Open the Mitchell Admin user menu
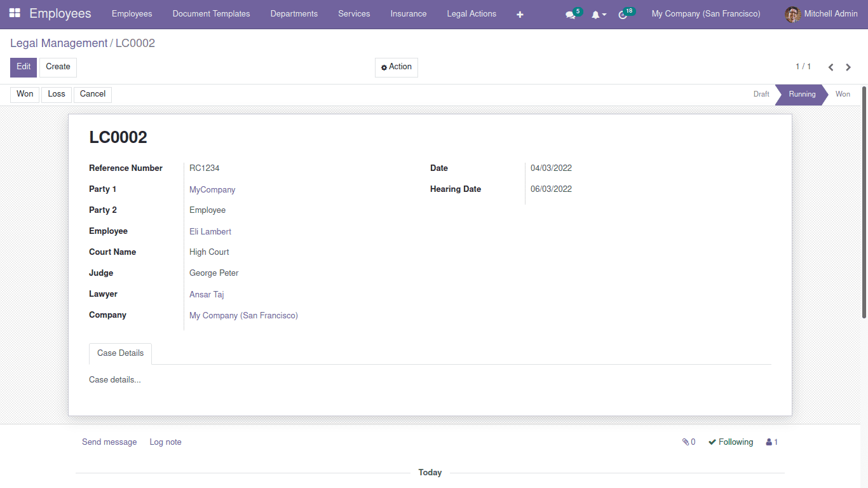 [x=829, y=13]
